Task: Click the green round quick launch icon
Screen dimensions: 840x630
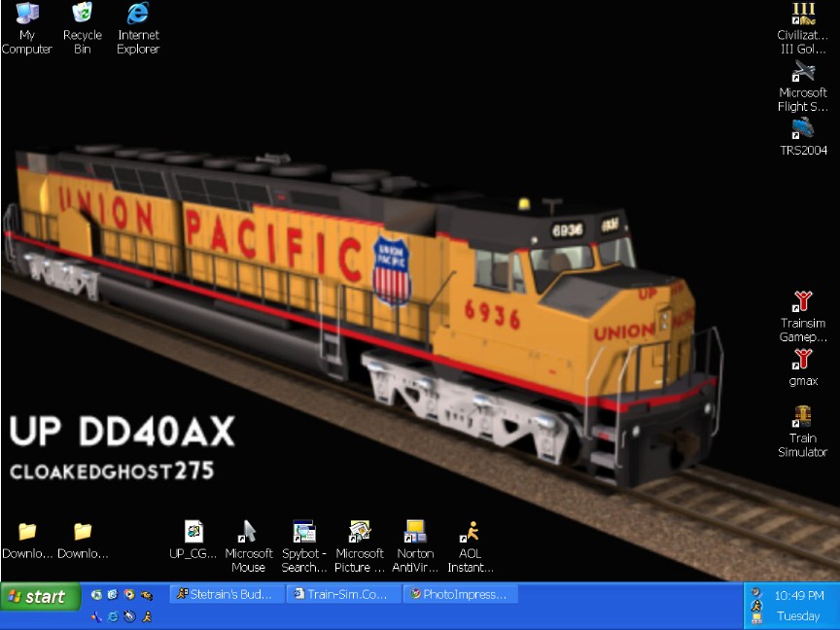Action: click(96, 594)
